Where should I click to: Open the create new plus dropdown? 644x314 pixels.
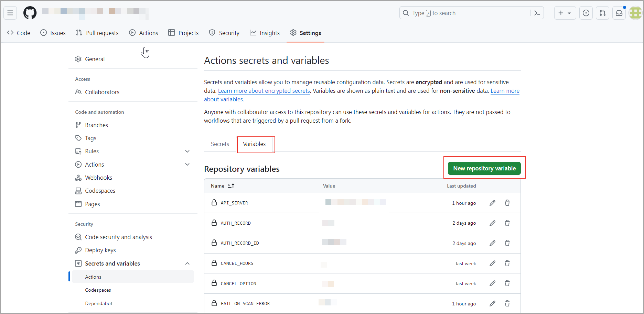(565, 13)
